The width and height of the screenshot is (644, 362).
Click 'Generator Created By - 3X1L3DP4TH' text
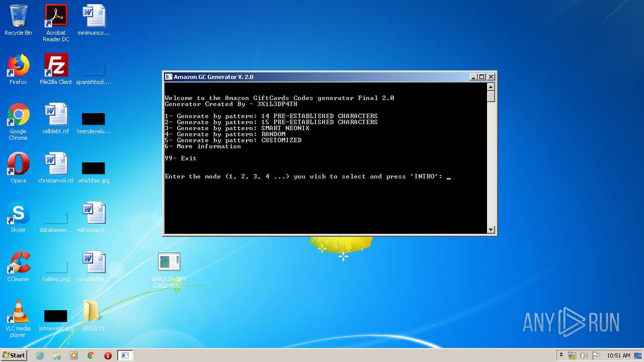point(231,104)
